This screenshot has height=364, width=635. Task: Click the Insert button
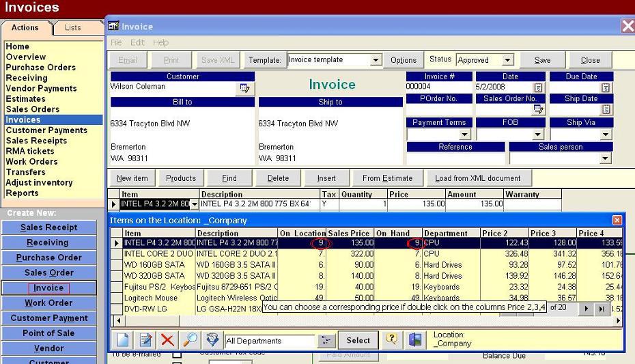point(326,178)
